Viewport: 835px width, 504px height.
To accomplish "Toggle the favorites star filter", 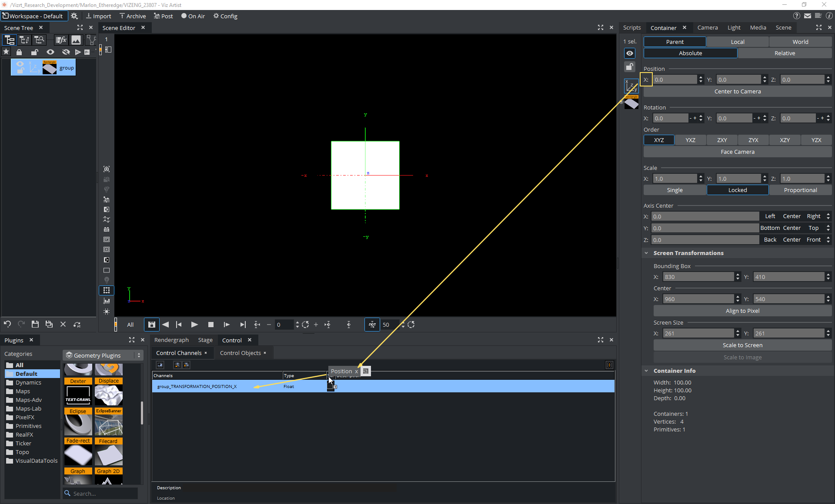I will click(x=6, y=52).
